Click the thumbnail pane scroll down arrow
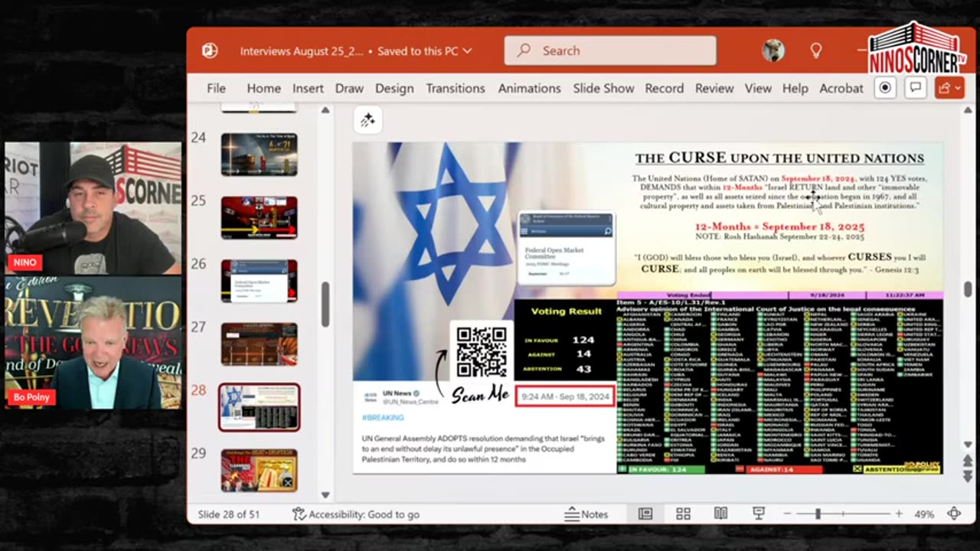980x551 pixels. coord(325,495)
